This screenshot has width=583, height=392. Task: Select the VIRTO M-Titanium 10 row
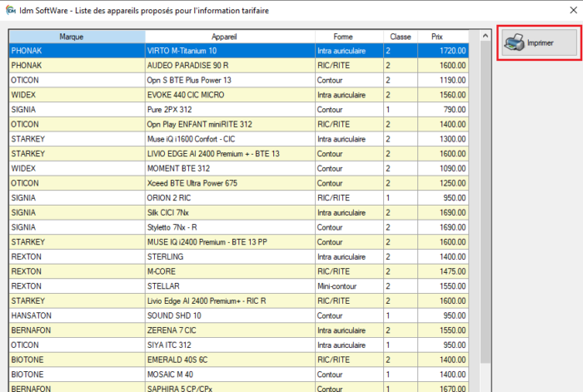click(239, 51)
